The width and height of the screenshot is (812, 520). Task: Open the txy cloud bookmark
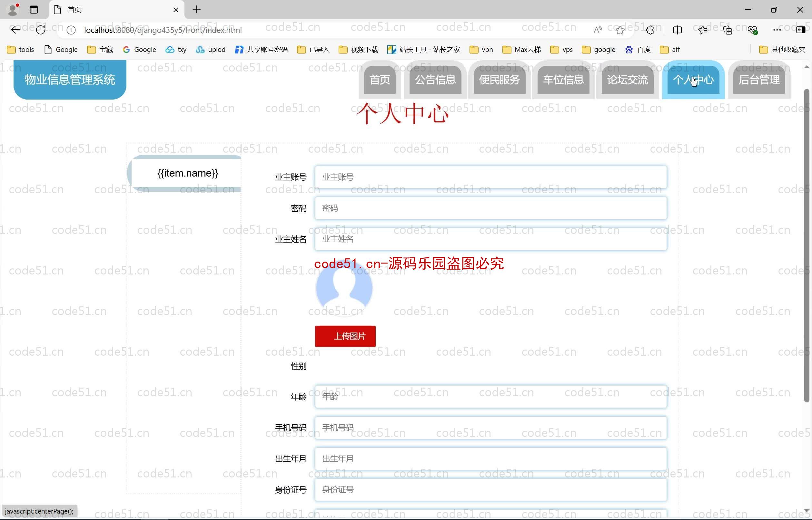pyautogui.click(x=176, y=50)
